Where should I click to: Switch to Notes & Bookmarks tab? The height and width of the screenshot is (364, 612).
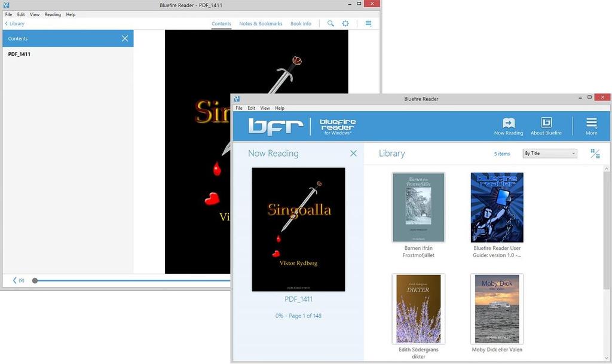coord(261,24)
